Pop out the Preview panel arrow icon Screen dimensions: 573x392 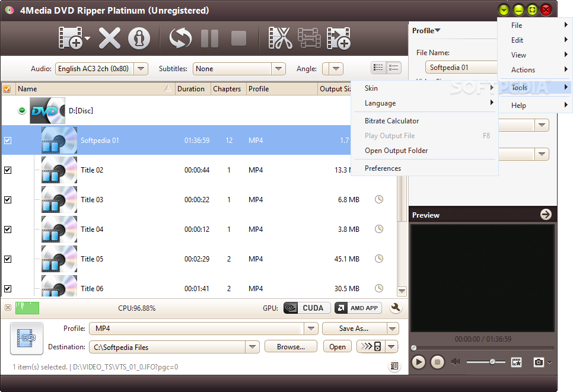point(546,215)
